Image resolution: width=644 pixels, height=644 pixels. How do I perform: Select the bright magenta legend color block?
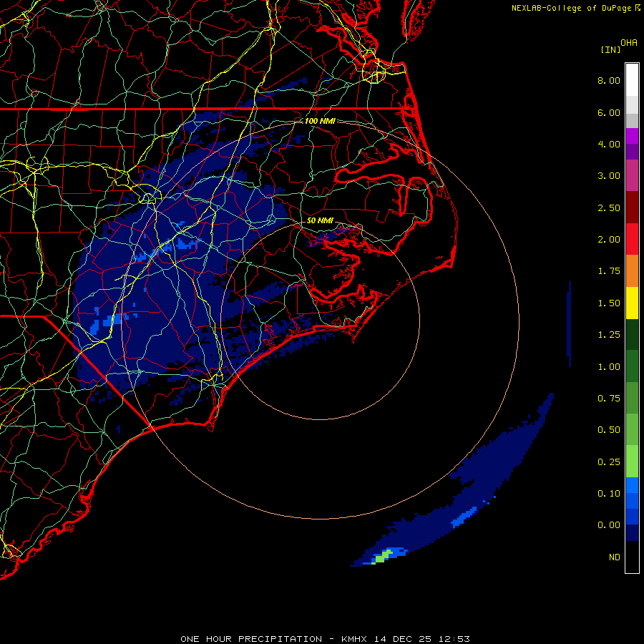point(632,136)
